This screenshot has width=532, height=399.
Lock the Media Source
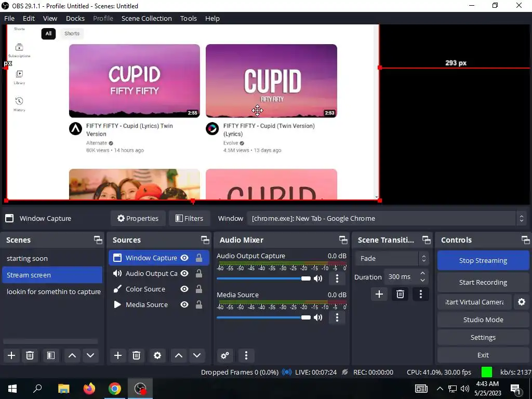(x=199, y=304)
